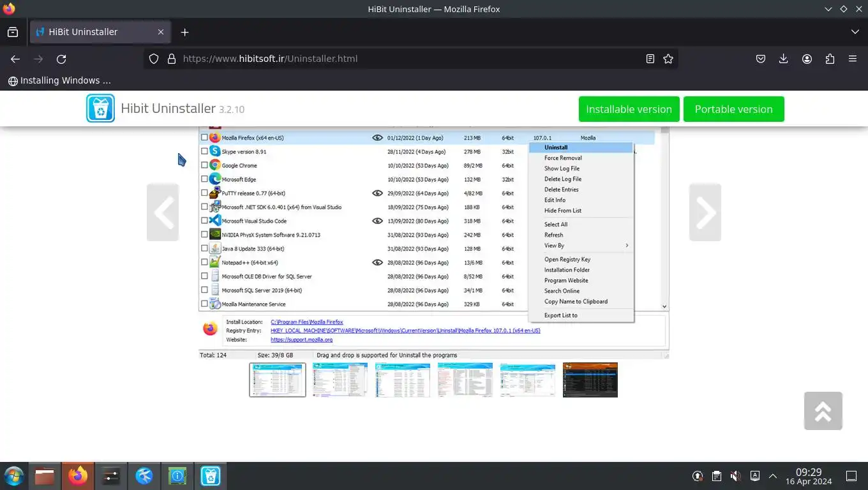Reload the current page
Image resolution: width=868 pixels, height=490 pixels.
61,59
